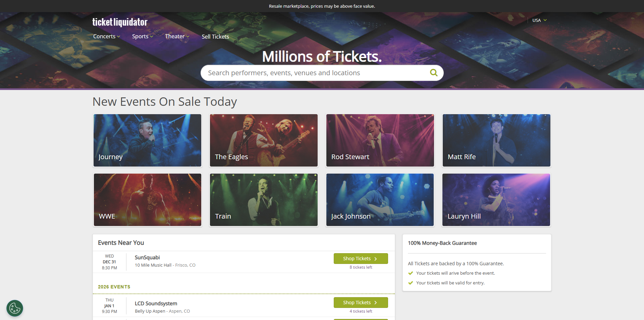This screenshot has width=644, height=320.
Task: Go to Sell Tickets page
Action: (215, 37)
